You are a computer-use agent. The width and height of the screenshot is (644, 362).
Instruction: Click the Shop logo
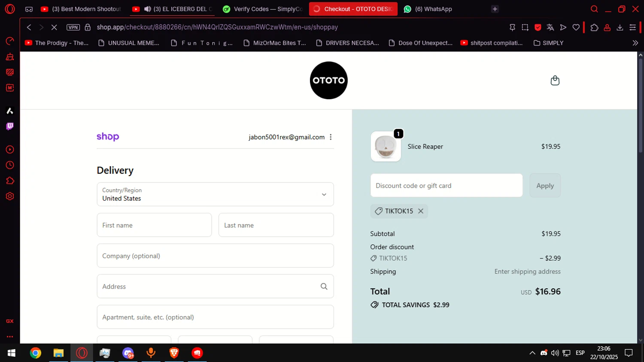108,137
